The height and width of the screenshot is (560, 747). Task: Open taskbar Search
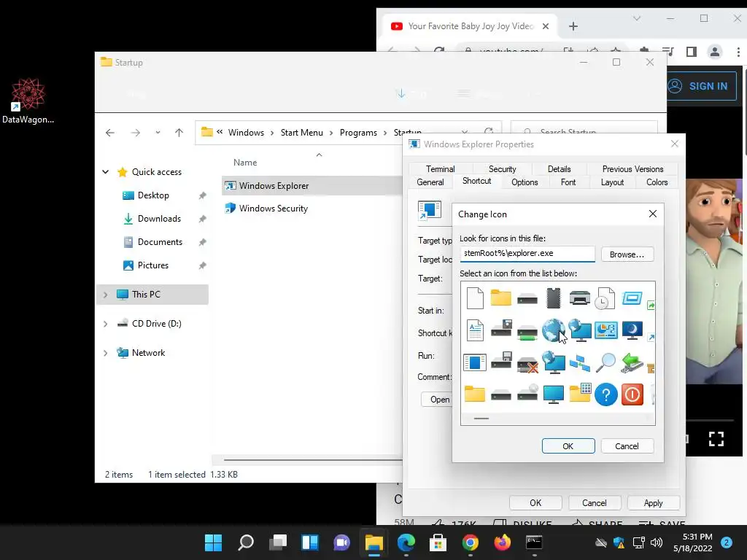(246, 542)
